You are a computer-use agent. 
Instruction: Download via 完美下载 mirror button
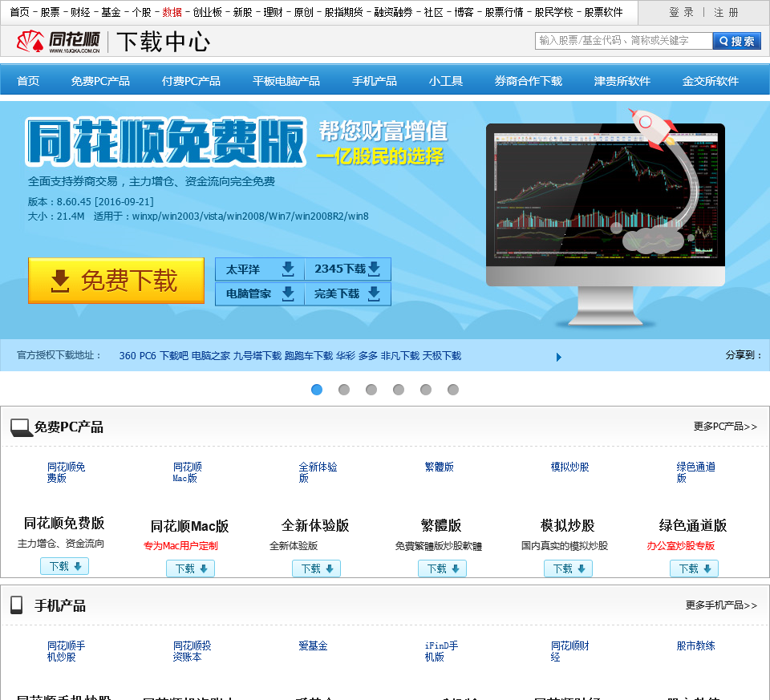coord(347,293)
